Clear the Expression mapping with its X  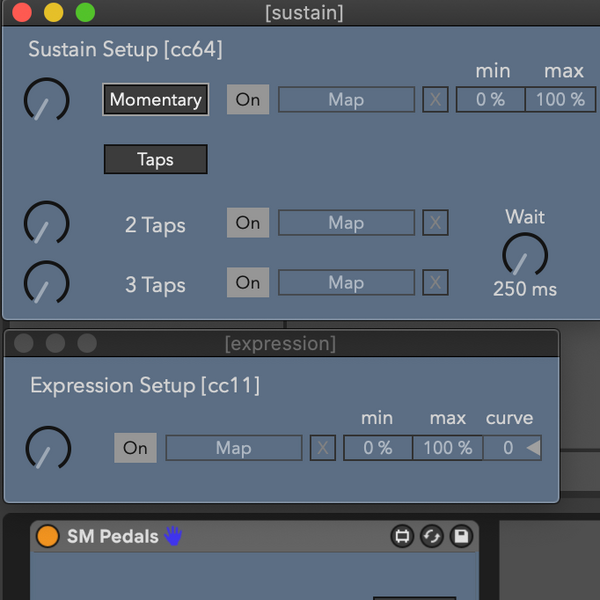tap(322, 448)
